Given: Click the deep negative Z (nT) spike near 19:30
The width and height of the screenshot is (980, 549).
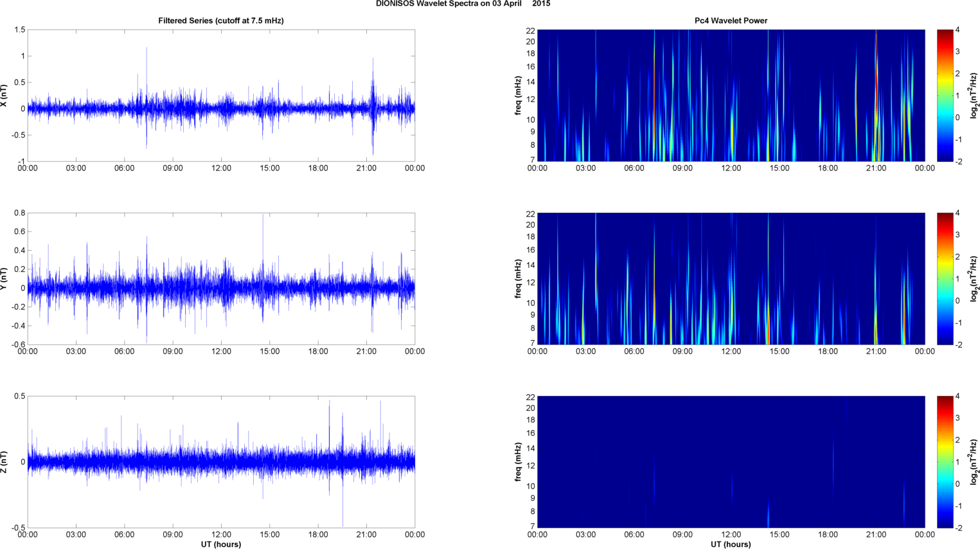Looking at the screenshot, I should point(343,495).
